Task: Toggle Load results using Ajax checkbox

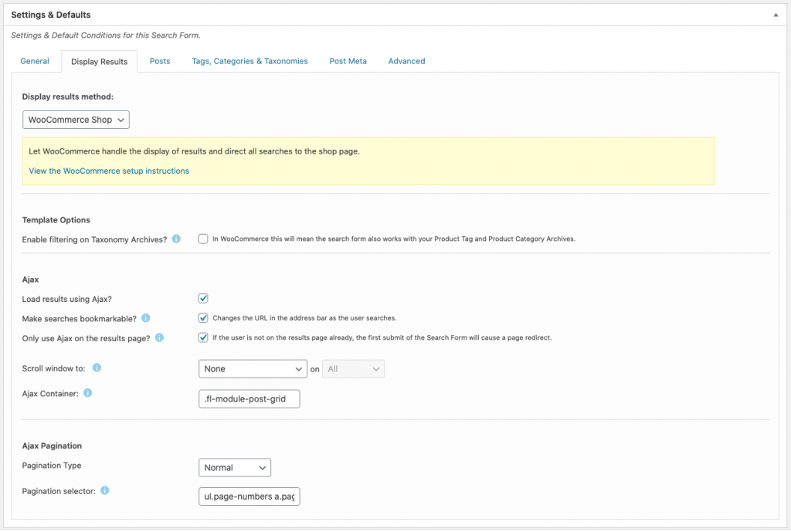Action: pyautogui.click(x=203, y=299)
